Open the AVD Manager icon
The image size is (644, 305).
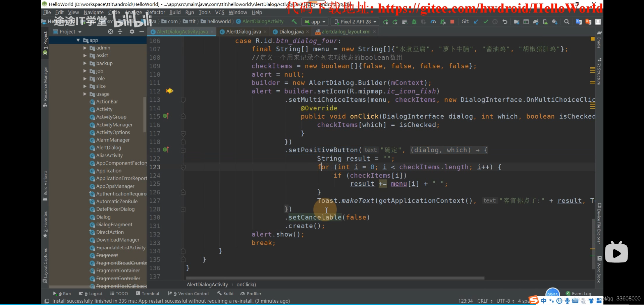point(545,22)
